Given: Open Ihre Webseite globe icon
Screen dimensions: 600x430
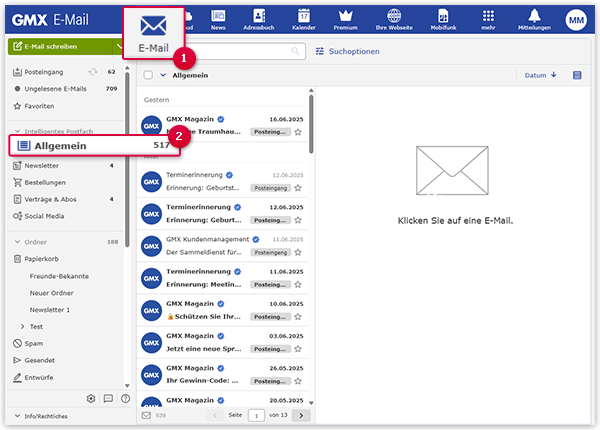Looking at the screenshot, I should 394,20.
